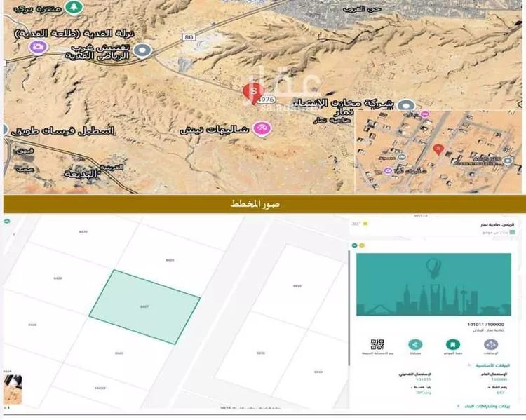Click the parcel above the highlighted plot
The image size is (526, 420).
click(x=170, y=261)
